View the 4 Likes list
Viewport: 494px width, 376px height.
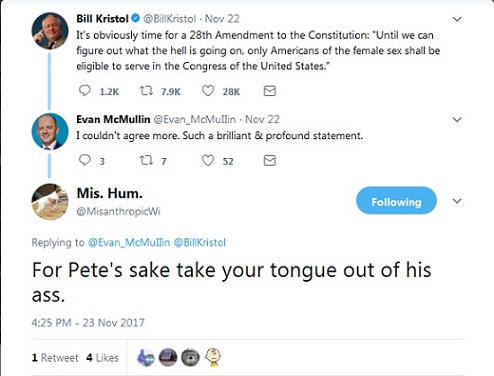[x=102, y=358]
